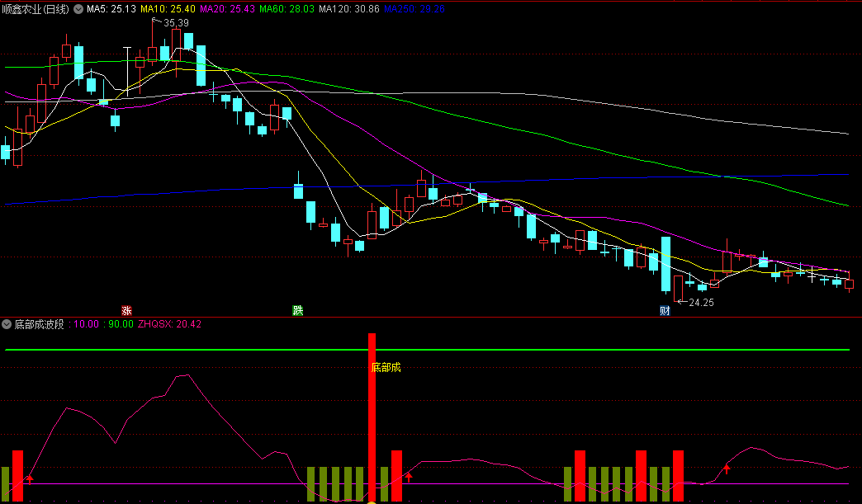Click the ZHQSX: 20.42 value
Viewport: 862px width, 504px height.
click(169, 324)
